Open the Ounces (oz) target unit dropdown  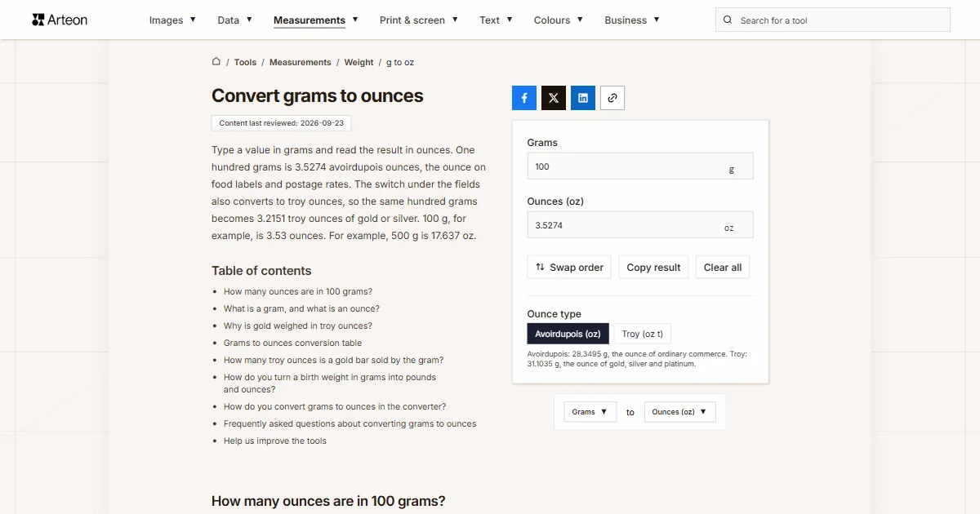(x=680, y=412)
